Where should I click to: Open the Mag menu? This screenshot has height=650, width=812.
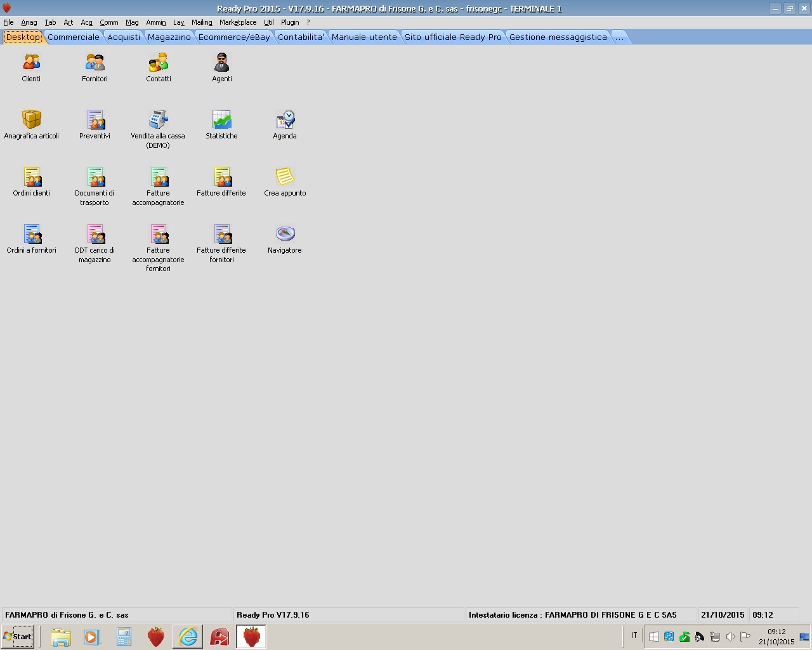pyautogui.click(x=132, y=22)
